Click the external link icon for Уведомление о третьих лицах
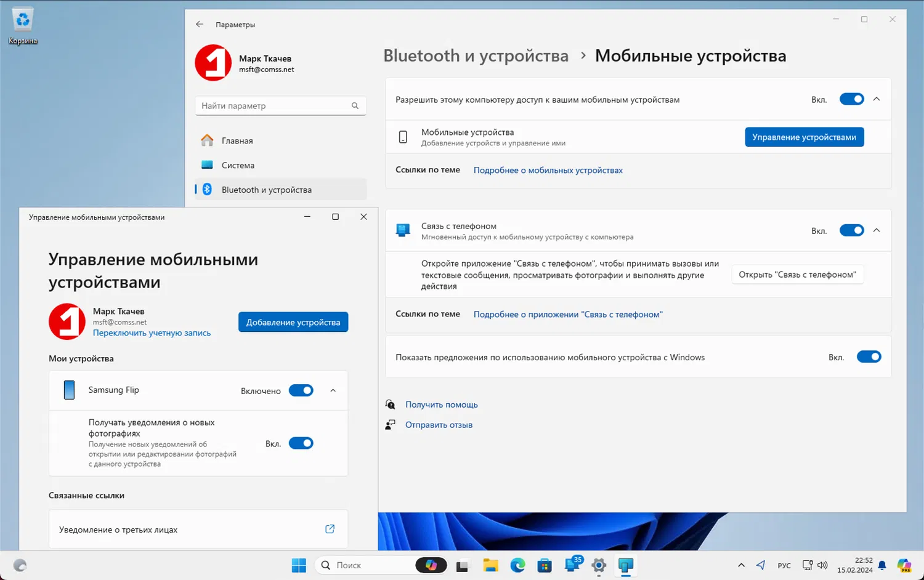924x580 pixels. pyautogui.click(x=330, y=529)
